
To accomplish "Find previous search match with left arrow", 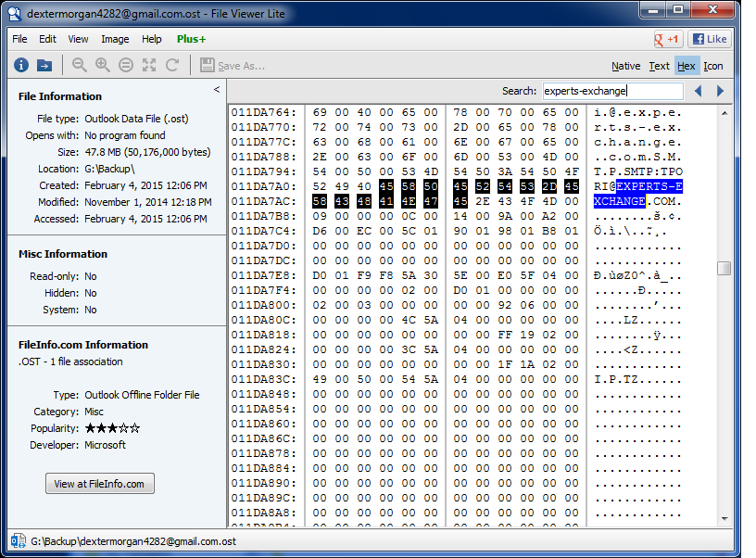I will 699,91.
